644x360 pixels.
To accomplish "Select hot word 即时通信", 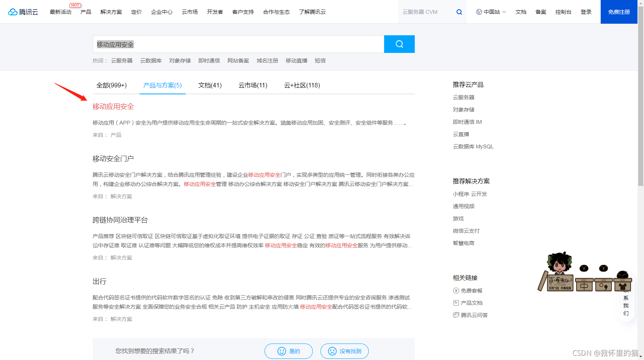I will [209, 61].
